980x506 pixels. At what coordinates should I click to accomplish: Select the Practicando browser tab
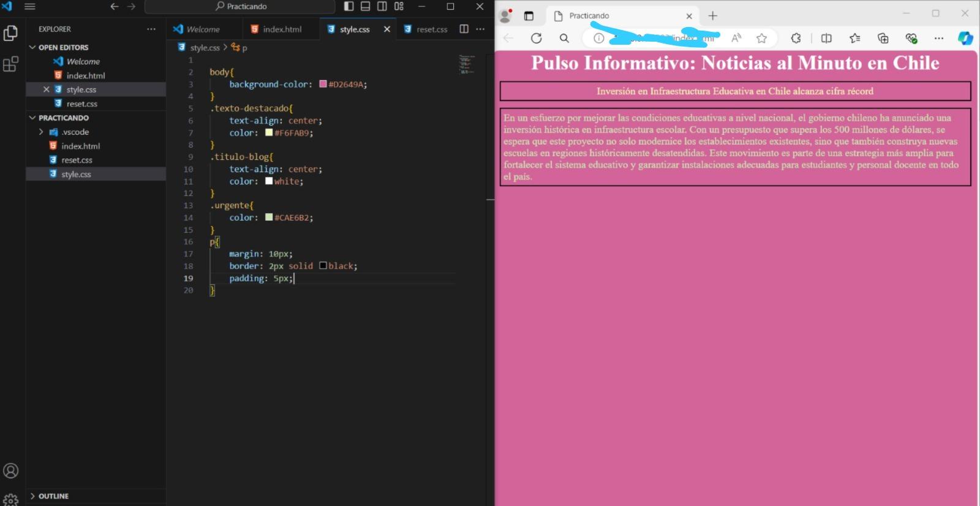(624, 16)
